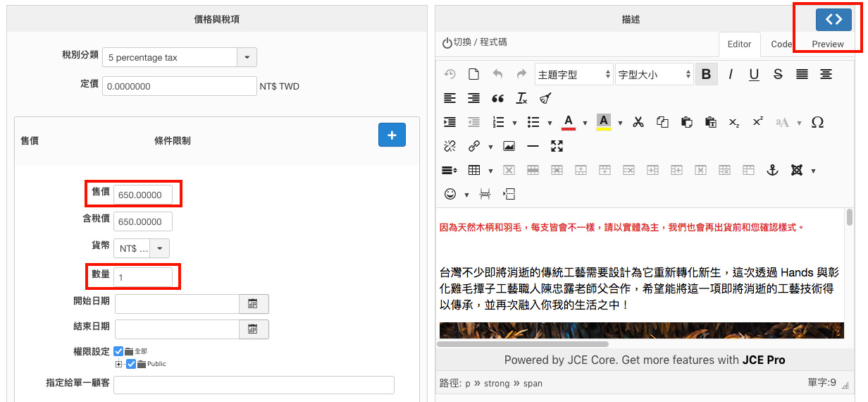Click the insert image icon
Viewport: 868px width, 402px height.
509,146
